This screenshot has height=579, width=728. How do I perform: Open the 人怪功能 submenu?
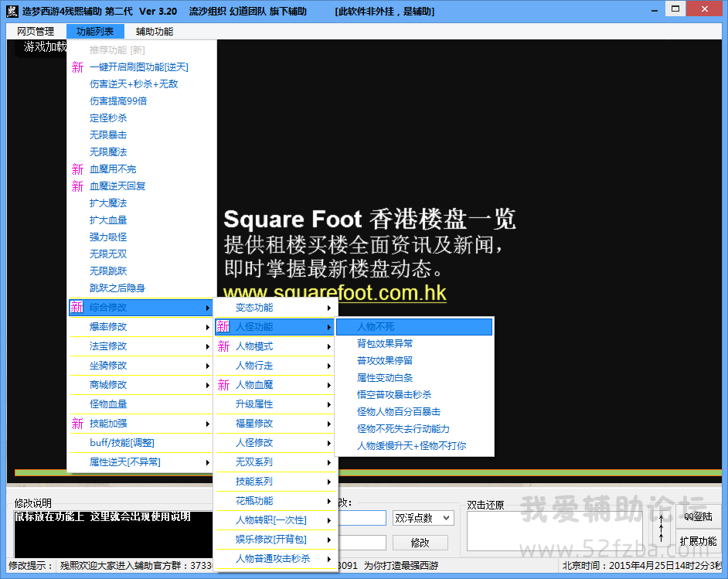point(275,327)
